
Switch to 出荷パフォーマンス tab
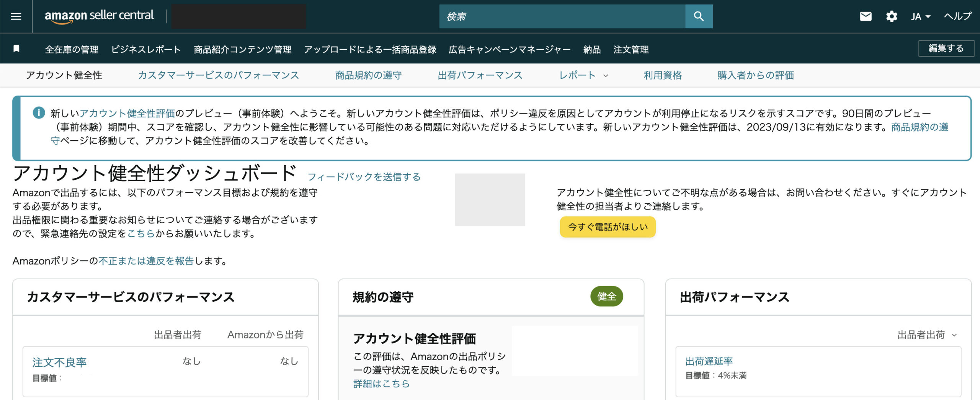point(480,75)
